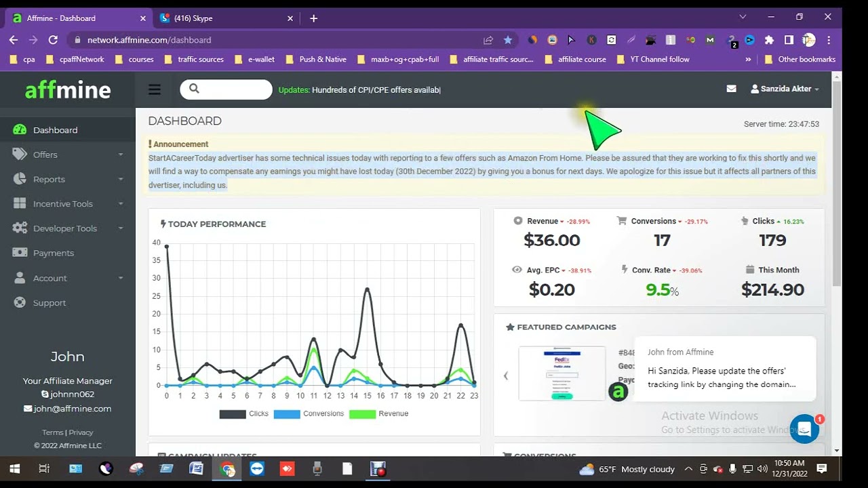The height and width of the screenshot is (488, 868).
Task: Bookmark this page with star icon
Action: [x=507, y=40]
